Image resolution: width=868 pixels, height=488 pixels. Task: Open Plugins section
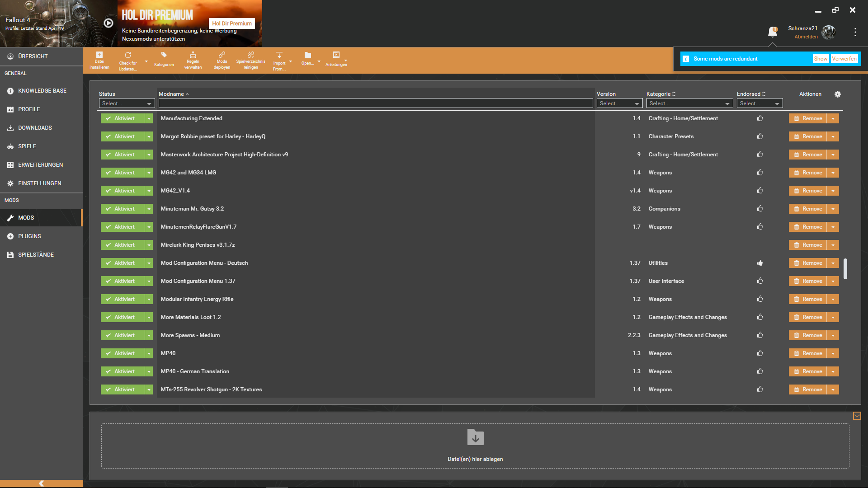(x=41, y=236)
